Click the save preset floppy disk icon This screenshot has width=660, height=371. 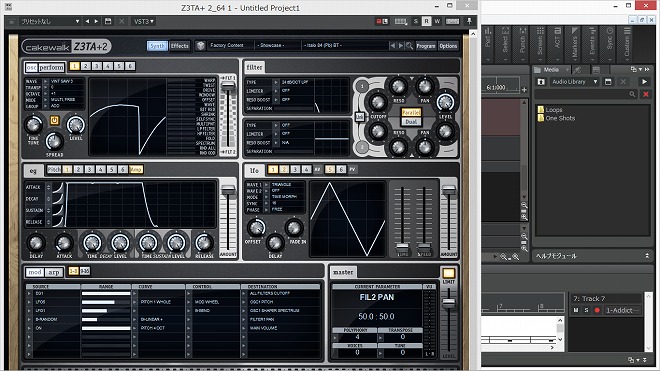point(108,21)
